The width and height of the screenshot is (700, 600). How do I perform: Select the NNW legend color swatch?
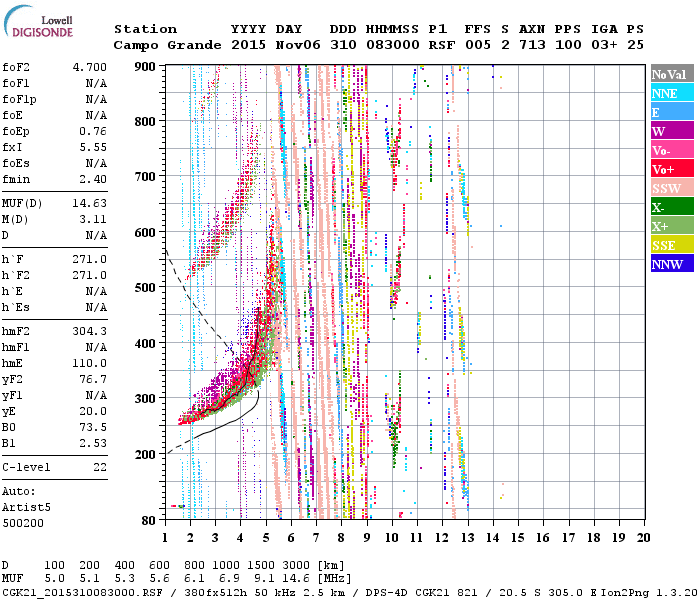tap(672, 263)
